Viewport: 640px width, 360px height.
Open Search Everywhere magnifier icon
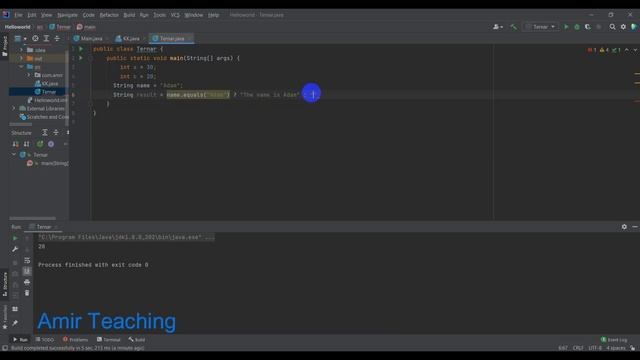(612, 27)
